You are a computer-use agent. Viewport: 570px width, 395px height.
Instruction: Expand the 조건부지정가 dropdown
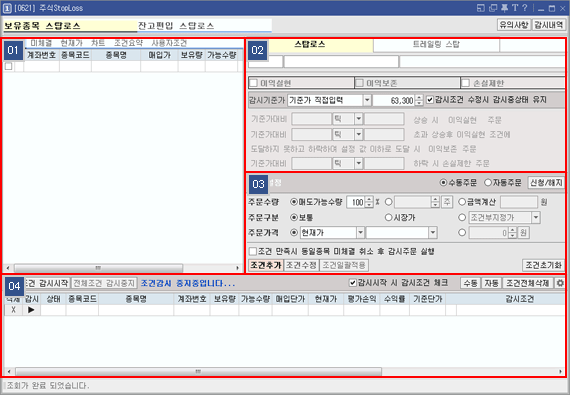(536, 218)
